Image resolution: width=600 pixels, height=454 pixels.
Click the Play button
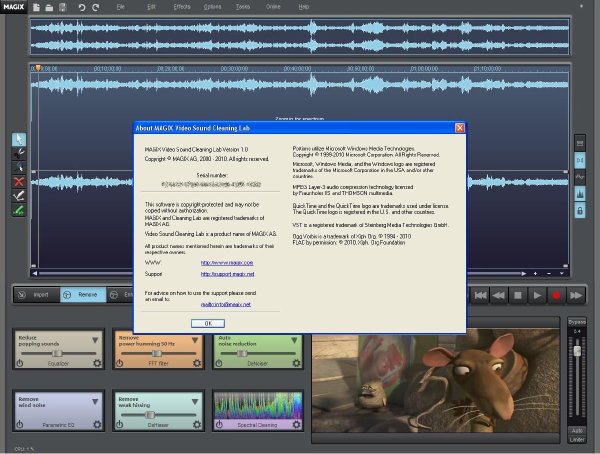point(537,296)
